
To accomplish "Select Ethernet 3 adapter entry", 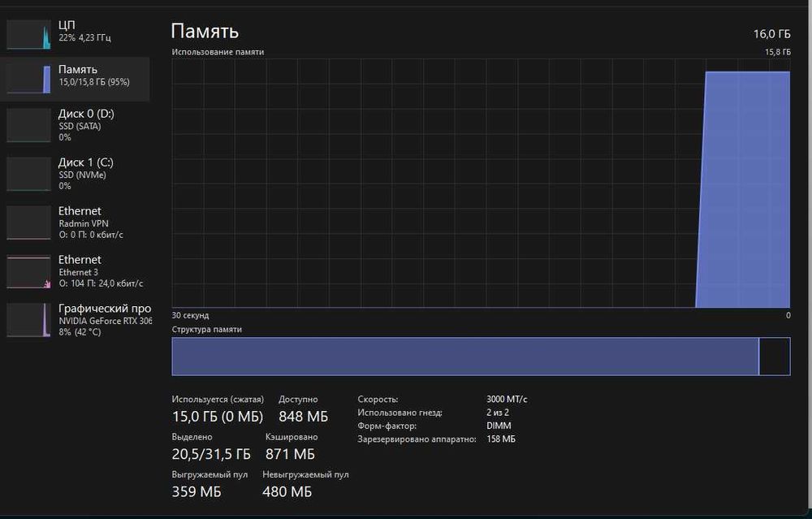I will (x=75, y=271).
